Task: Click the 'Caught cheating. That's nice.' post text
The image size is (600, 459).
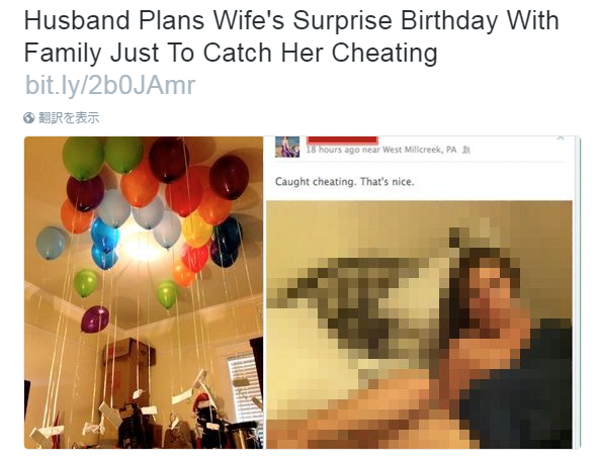Action: (x=344, y=181)
